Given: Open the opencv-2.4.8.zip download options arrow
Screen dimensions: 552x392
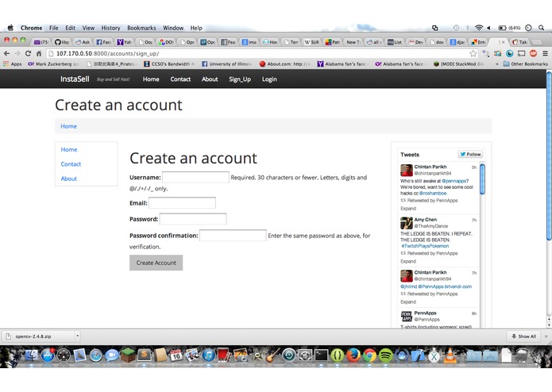Looking at the screenshot, I should click(x=78, y=336).
